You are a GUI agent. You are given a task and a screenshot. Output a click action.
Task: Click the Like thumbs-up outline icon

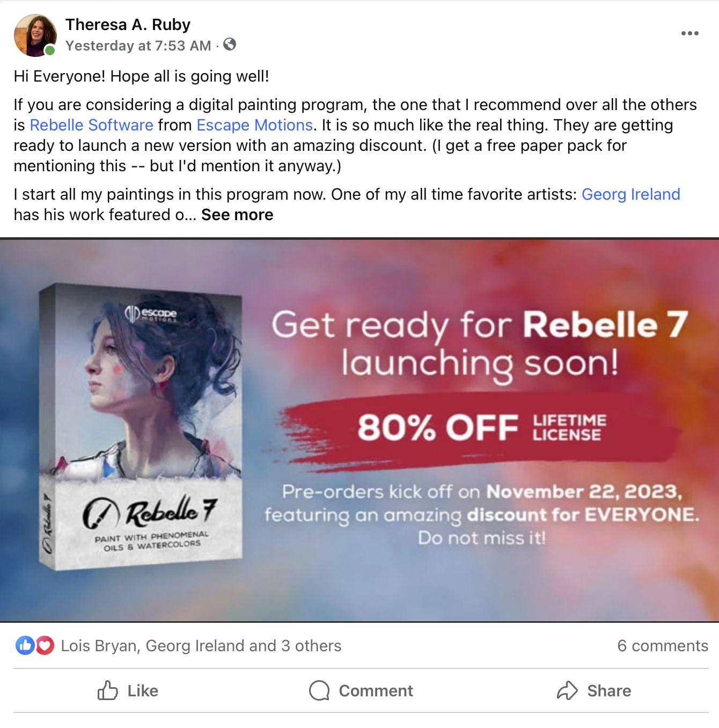click(107, 690)
